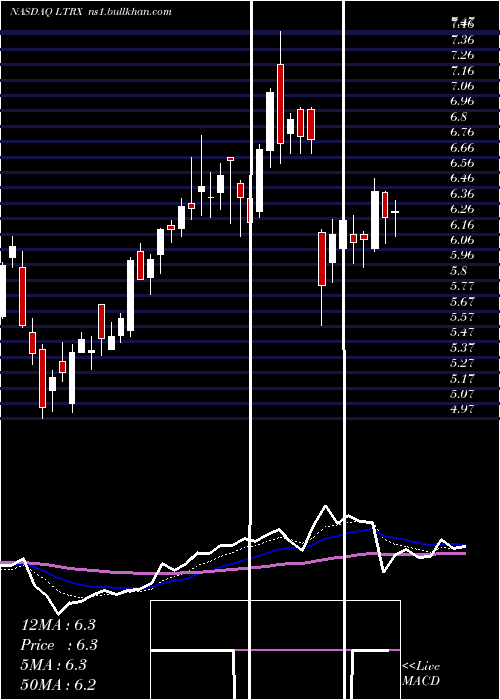Click the 5.67 price axis label

pos(462,302)
